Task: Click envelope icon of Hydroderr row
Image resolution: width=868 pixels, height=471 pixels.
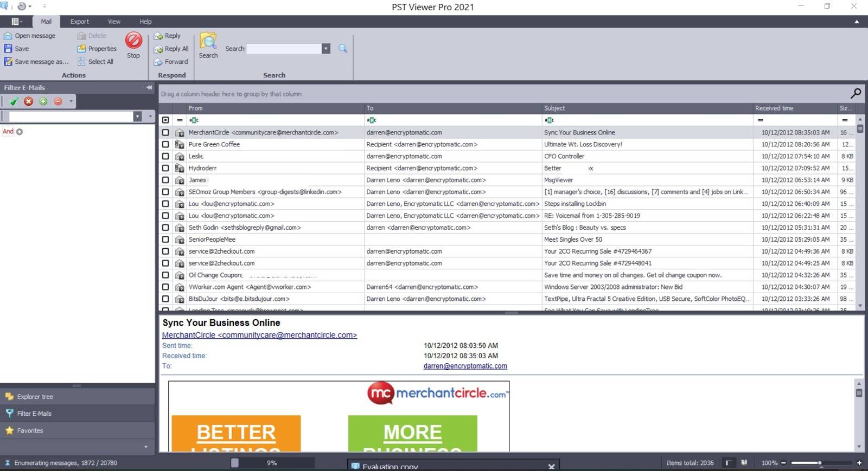Action: point(180,168)
